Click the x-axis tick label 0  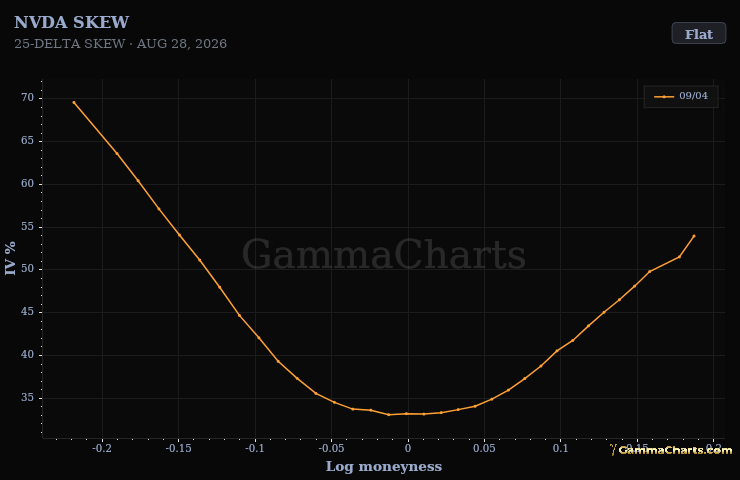[408, 448]
